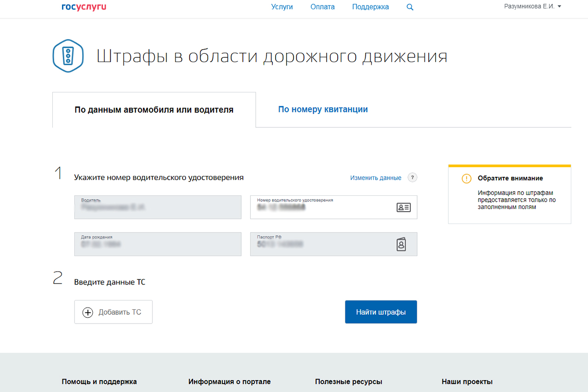Click the Госуслуги logo
The width and height of the screenshot is (588, 392).
[x=84, y=7]
